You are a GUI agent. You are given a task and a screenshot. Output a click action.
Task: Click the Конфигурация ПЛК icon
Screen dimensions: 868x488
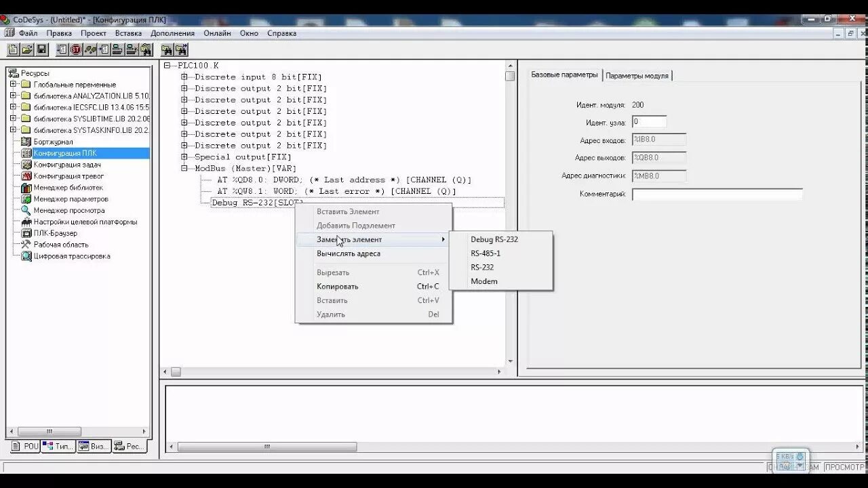tap(26, 153)
